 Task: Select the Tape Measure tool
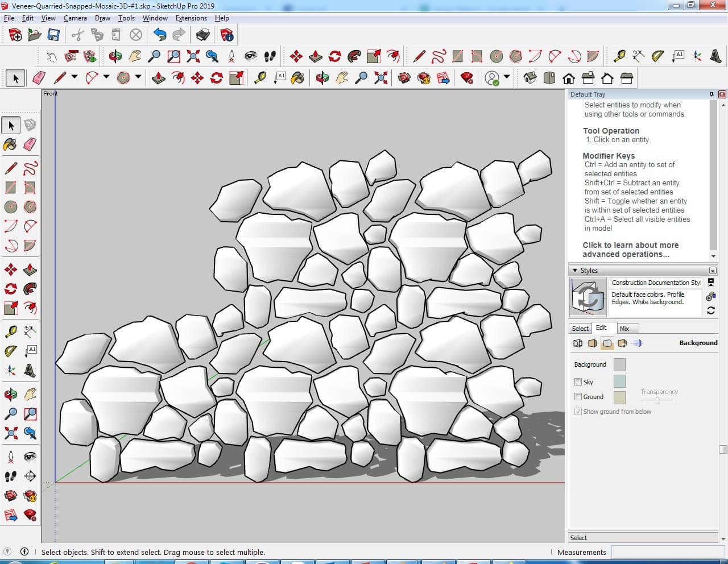coord(10,331)
